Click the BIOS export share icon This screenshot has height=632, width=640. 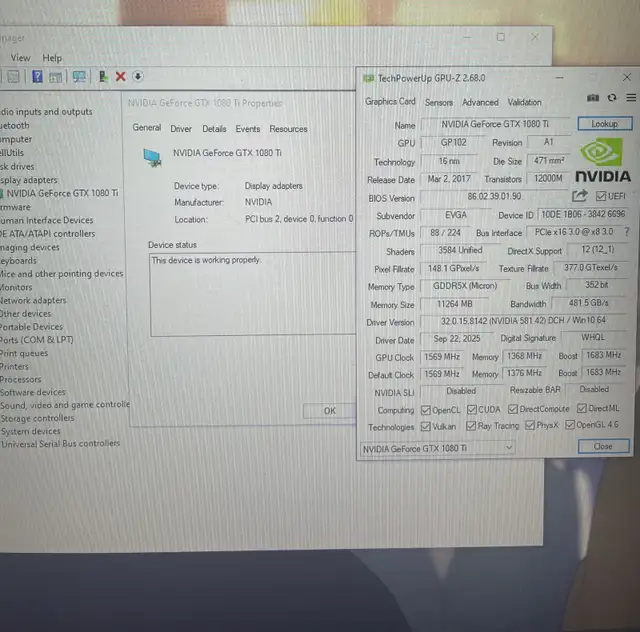(x=579, y=196)
